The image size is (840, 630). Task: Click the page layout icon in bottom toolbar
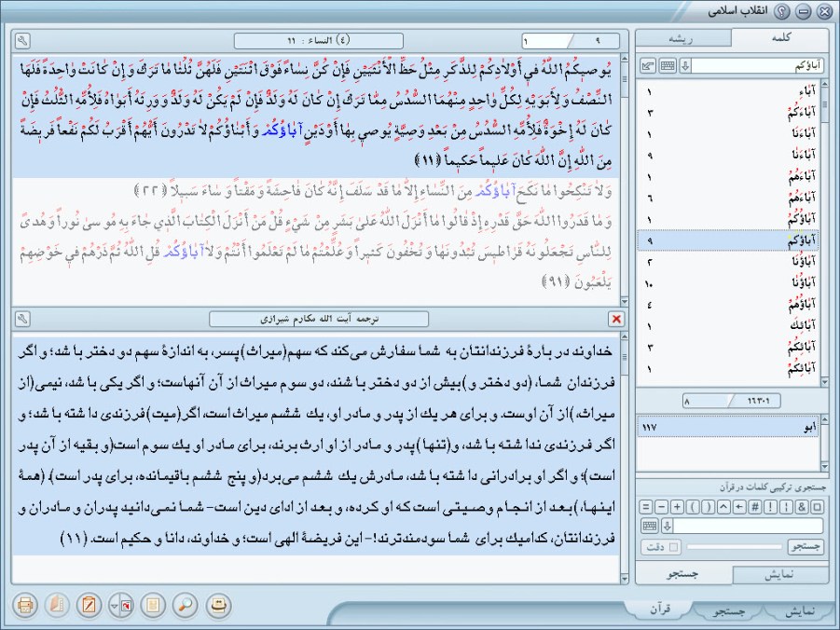click(153, 606)
